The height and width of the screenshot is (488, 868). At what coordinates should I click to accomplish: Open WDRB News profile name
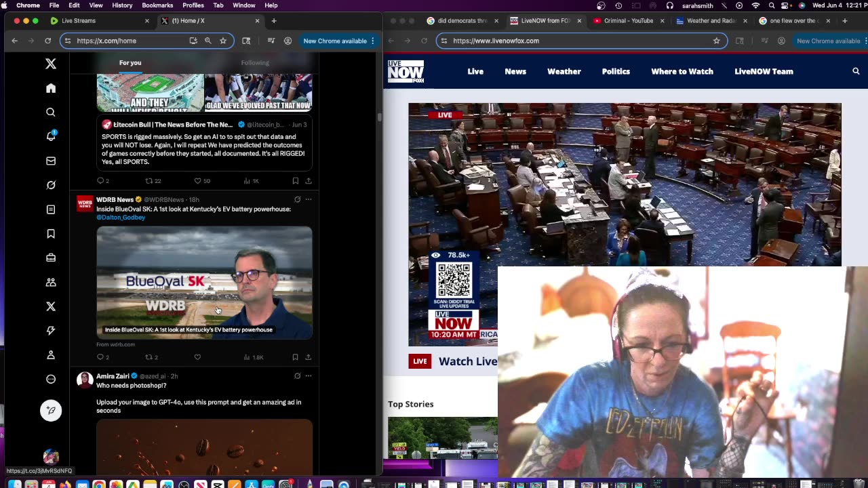(115, 199)
